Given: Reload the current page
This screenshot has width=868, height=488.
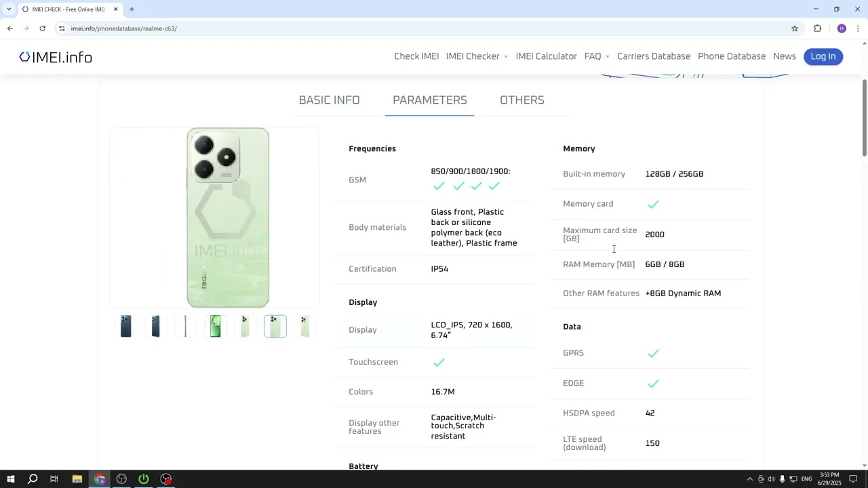Looking at the screenshot, I should coord(42,28).
